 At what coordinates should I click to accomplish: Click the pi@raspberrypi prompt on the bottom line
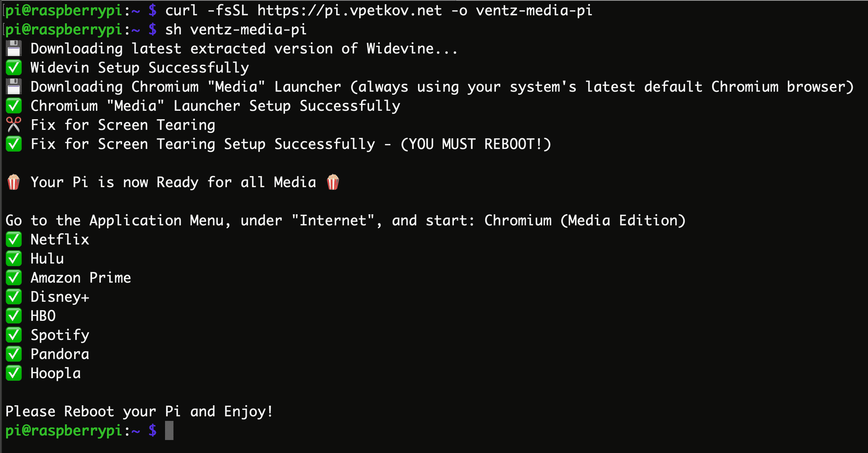63,430
